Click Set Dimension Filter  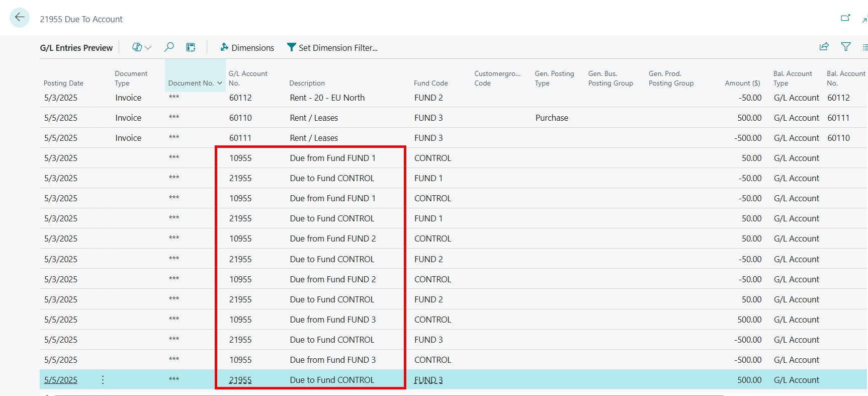[x=332, y=48]
